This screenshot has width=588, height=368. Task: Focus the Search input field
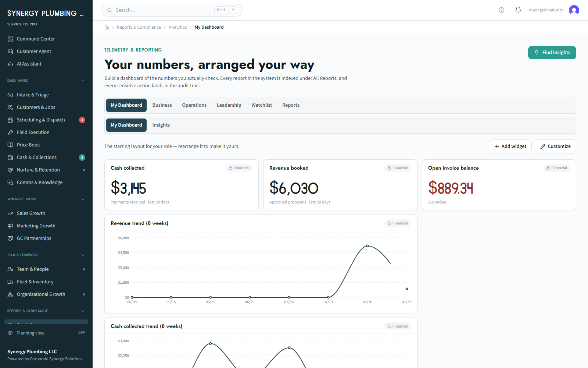click(x=172, y=10)
